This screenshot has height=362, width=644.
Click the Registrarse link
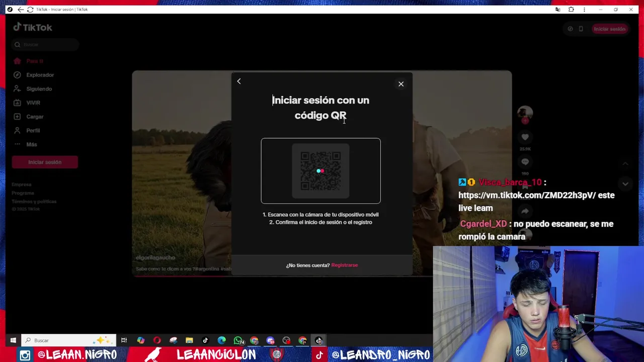[345, 265]
